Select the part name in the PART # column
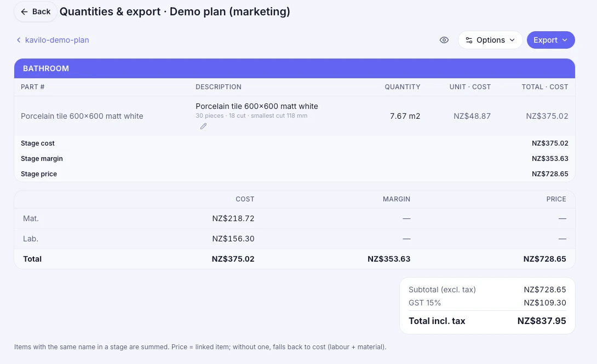The width and height of the screenshot is (597, 364). point(82,117)
